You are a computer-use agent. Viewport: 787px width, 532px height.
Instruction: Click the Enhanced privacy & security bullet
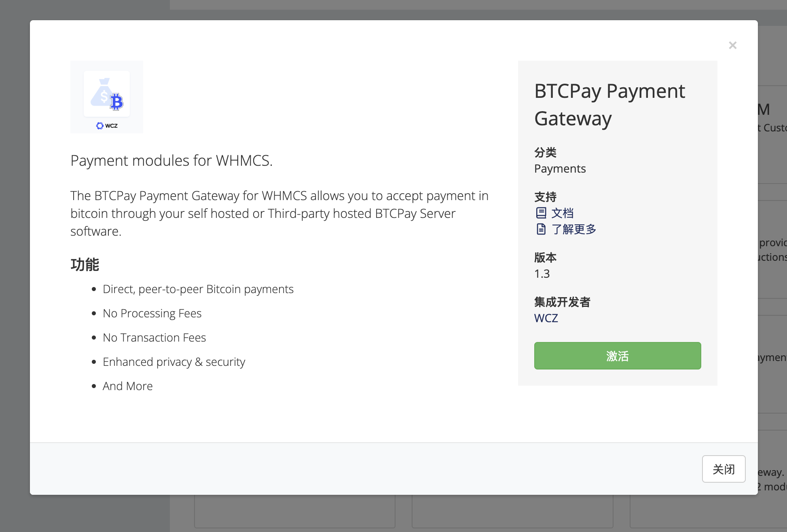[x=174, y=362]
